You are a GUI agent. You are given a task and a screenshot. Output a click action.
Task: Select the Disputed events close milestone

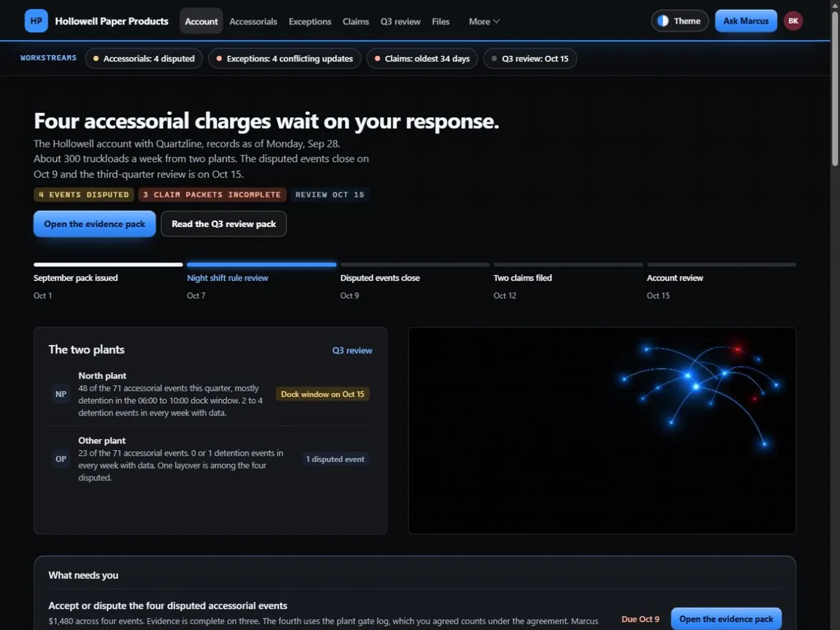pyautogui.click(x=380, y=278)
